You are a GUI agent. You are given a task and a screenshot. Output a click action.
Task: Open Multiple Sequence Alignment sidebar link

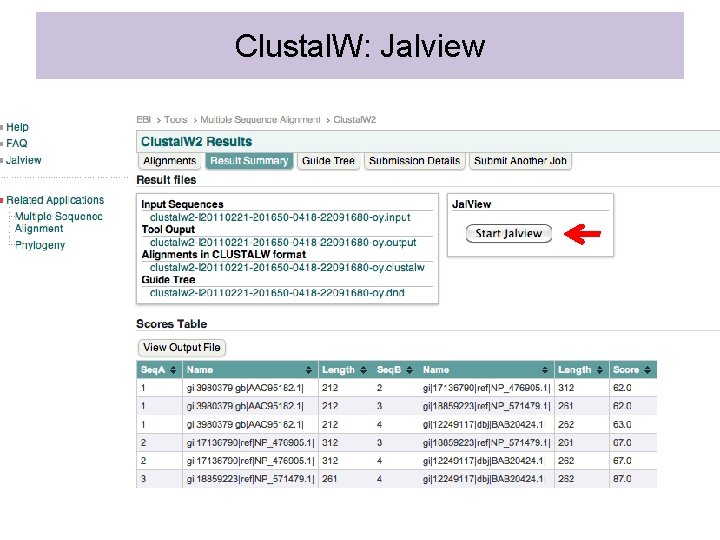pyautogui.click(x=59, y=222)
